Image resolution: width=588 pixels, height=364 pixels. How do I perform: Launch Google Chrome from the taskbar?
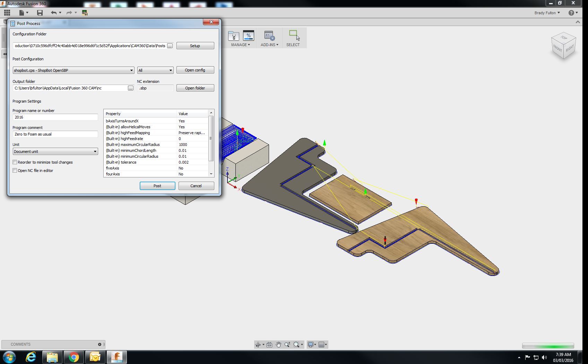[73, 357]
